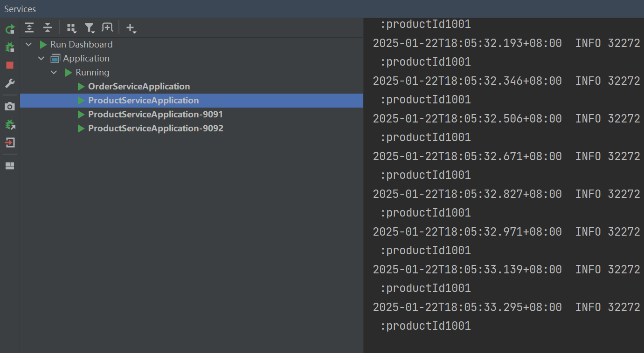Open the Group By toolbar dropdown
The width and height of the screenshot is (644, 353).
[x=71, y=28]
